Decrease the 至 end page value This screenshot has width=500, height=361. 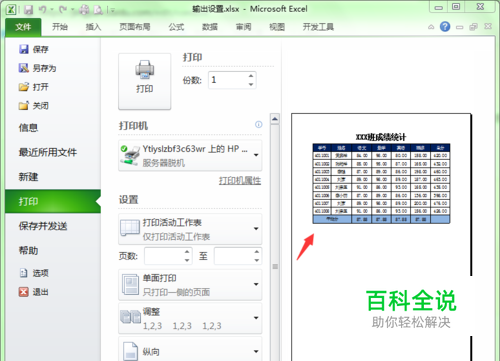tap(257, 260)
